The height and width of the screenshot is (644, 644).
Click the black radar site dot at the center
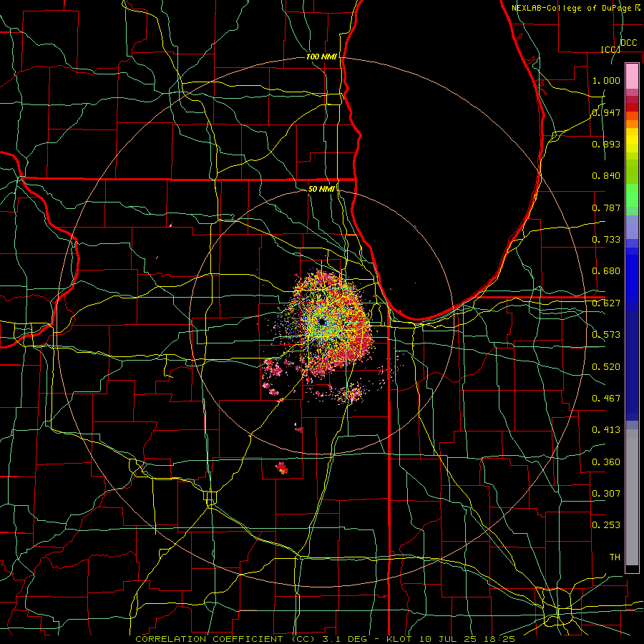[x=321, y=321]
